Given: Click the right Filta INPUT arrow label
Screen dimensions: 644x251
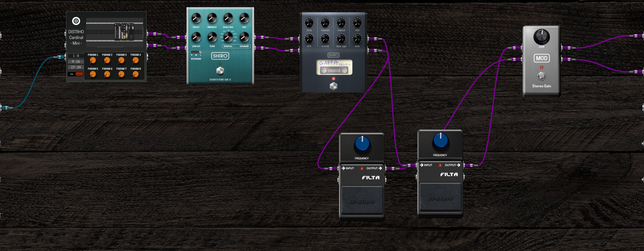Looking at the screenshot, I should tap(426, 165).
